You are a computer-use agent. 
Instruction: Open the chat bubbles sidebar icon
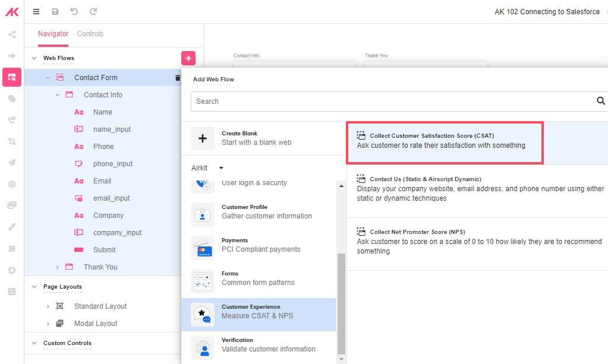tap(12, 99)
